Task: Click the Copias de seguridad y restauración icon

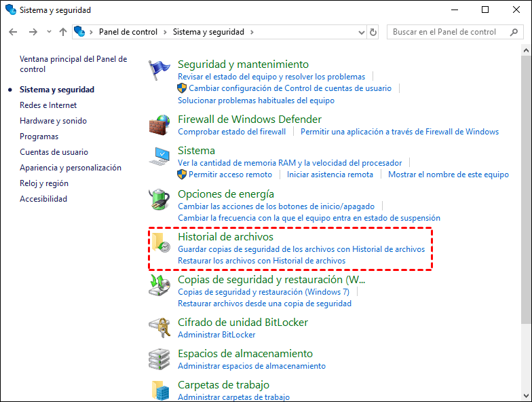Action: click(x=159, y=285)
